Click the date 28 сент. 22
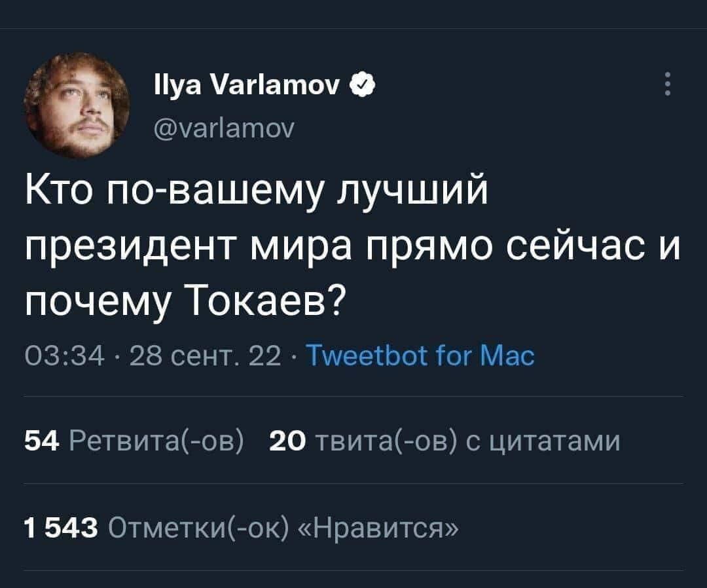Viewport: 707px width, 588px height. pos(206,356)
